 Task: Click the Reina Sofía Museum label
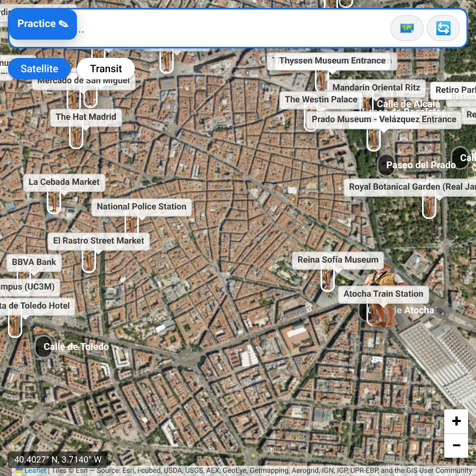(x=338, y=260)
